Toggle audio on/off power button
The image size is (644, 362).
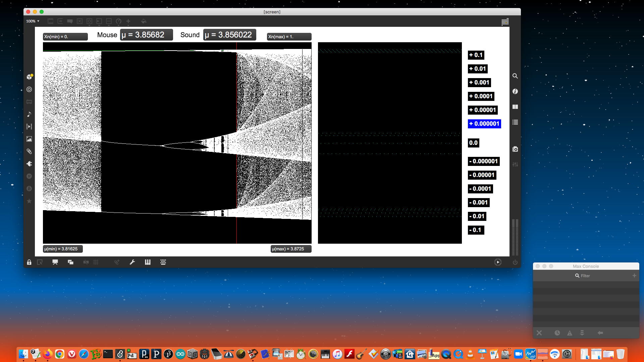[x=515, y=262]
